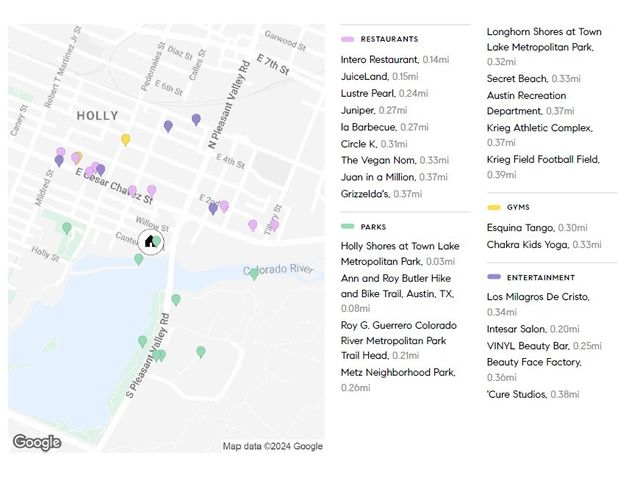Select Lustre Pearl entry
The width and height of the screenshot is (640, 480).
tap(384, 93)
